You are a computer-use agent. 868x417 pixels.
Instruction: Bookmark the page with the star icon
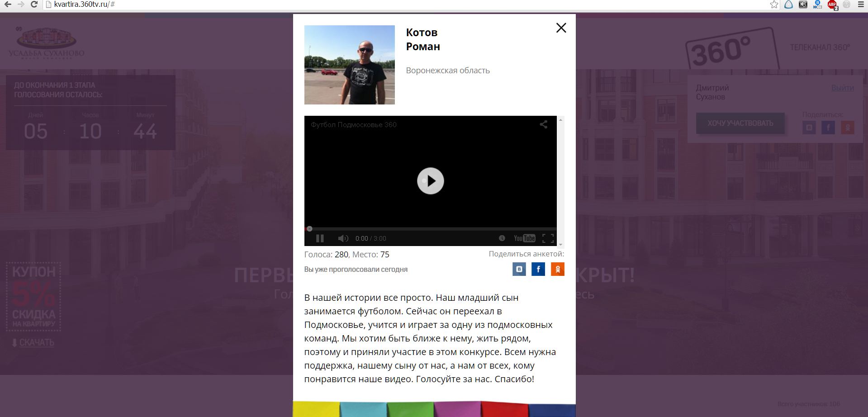[774, 5]
